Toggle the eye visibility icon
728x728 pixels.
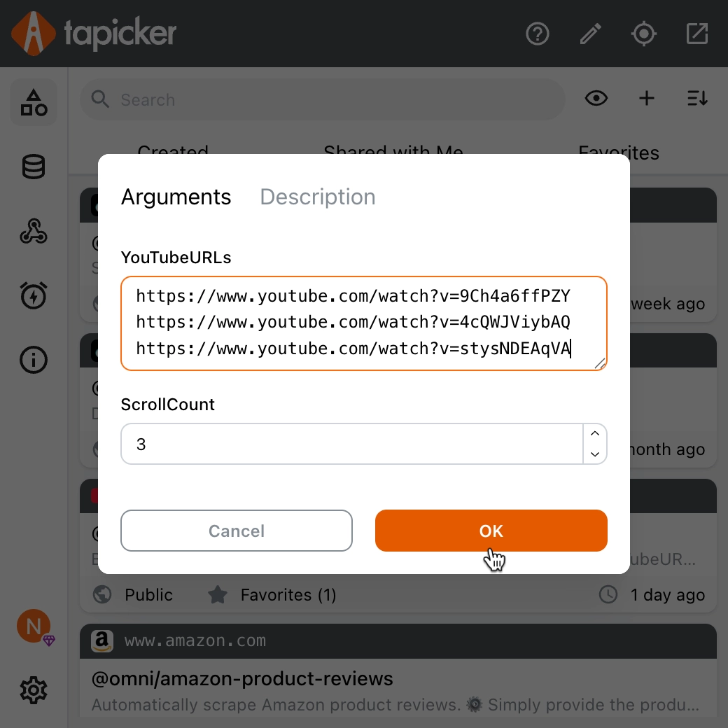(596, 99)
